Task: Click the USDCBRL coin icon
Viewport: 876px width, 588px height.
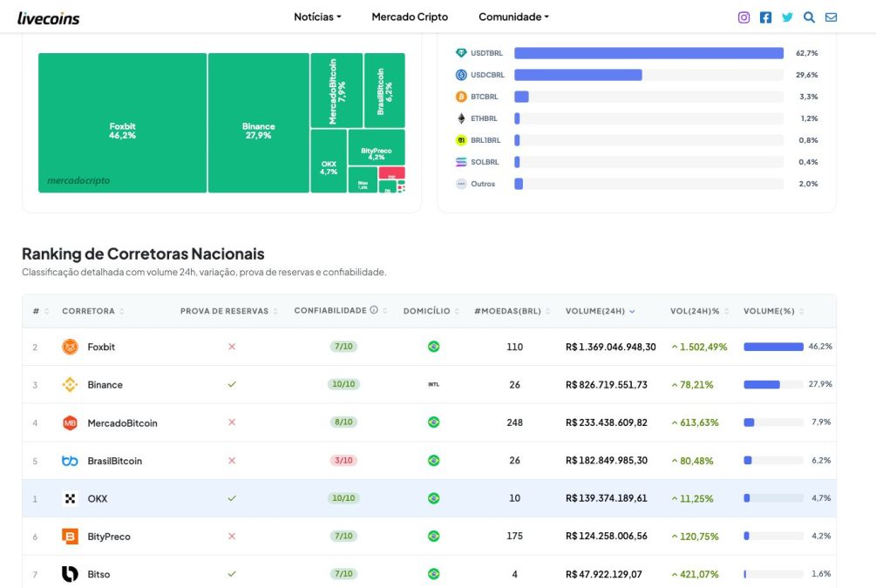Action: point(461,75)
